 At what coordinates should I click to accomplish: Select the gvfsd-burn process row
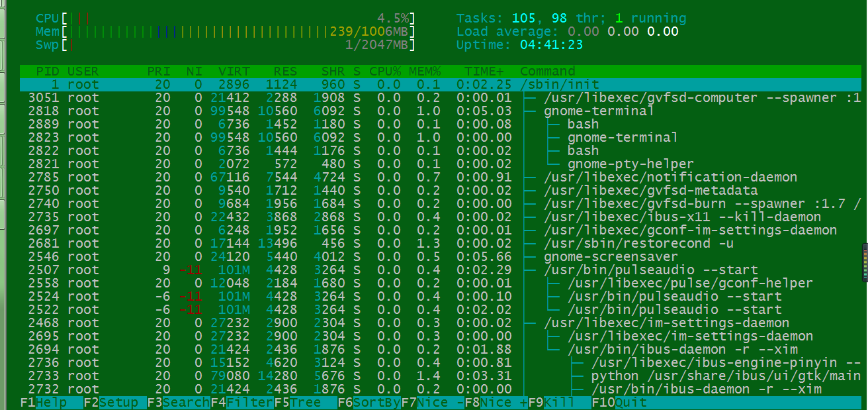click(x=441, y=203)
